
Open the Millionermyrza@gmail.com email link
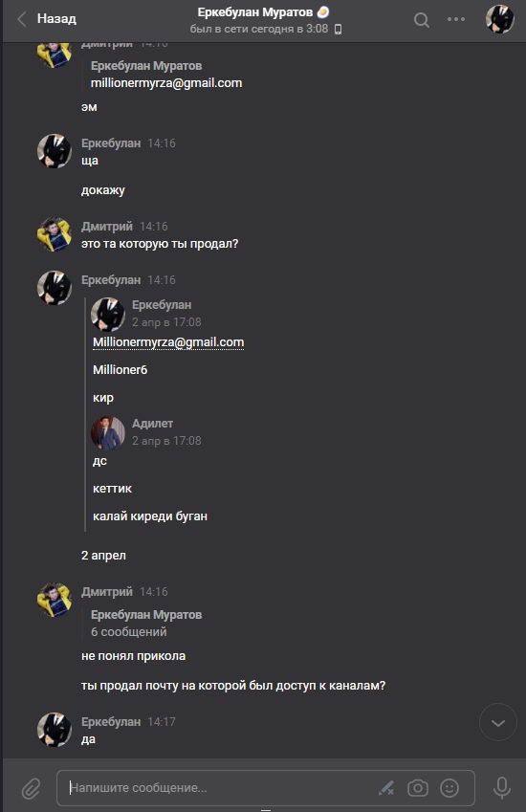(168, 342)
